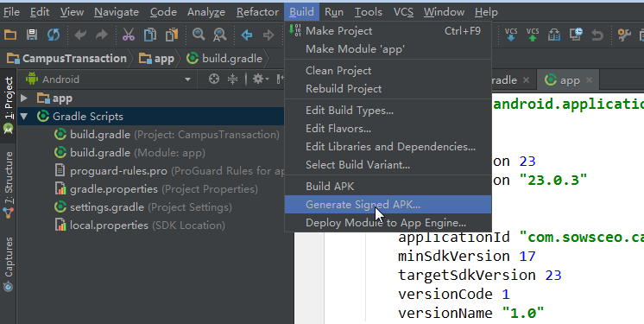644x324 pixels.
Task: Open the 1: Project tool window
Action: click(9, 106)
